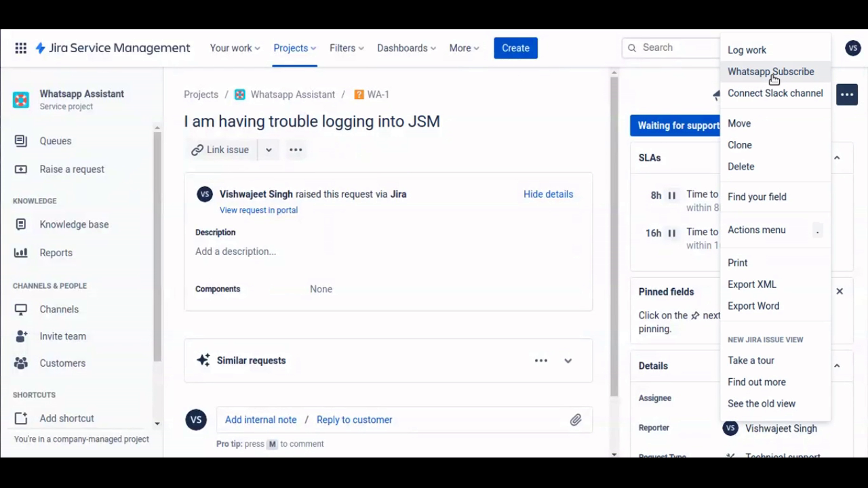Open Customers in the sidebar
Viewport: 868px width, 488px height.
point(62,363)
